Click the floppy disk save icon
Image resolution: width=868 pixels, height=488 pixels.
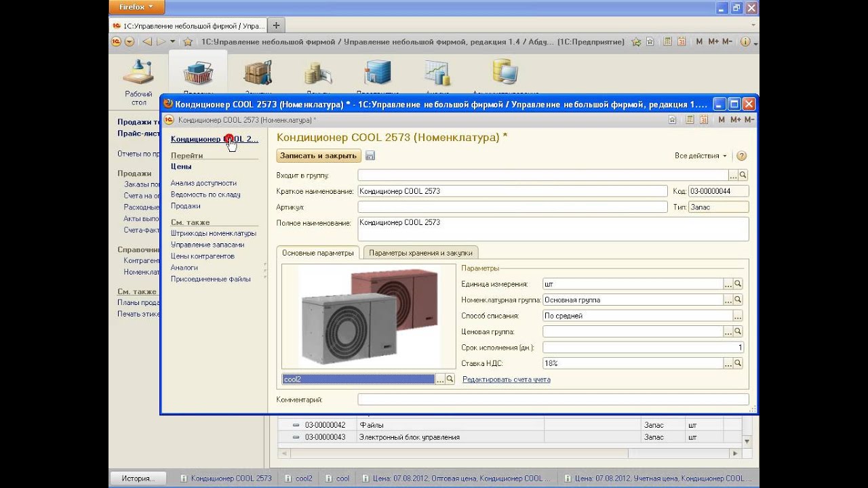pos(370,156)
